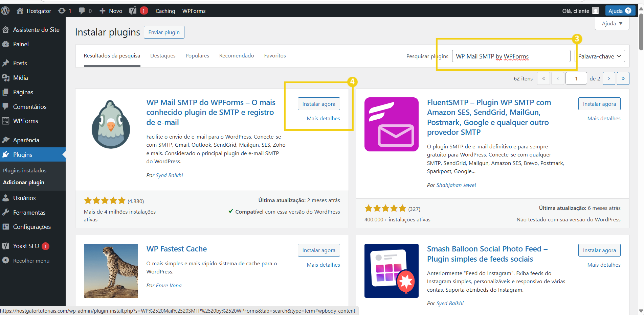Image resolution: width=644 pixels, height=315 pixels.
Task: Click the Olá, cliente user avatar
Action: (x=596, y=11)
